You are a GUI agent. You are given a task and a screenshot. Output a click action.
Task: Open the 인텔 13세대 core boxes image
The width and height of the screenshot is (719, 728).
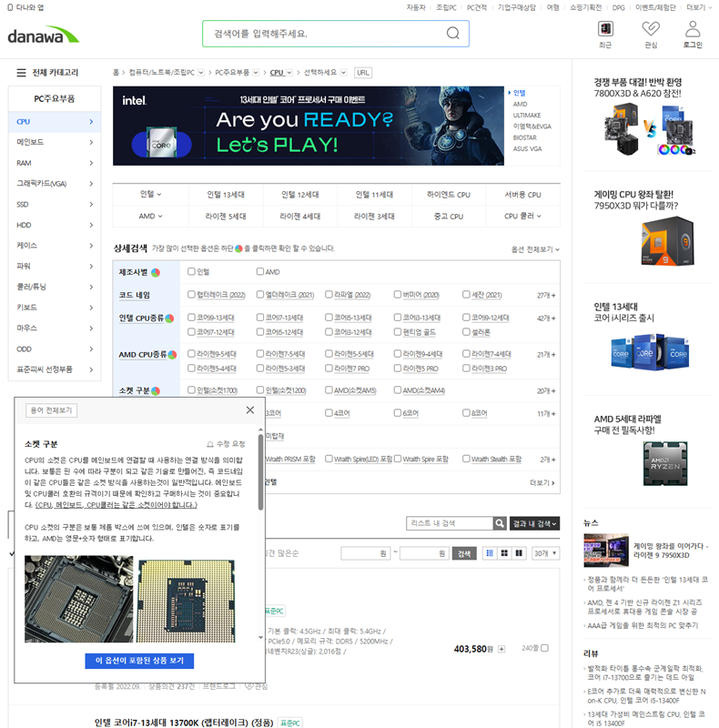650,352
